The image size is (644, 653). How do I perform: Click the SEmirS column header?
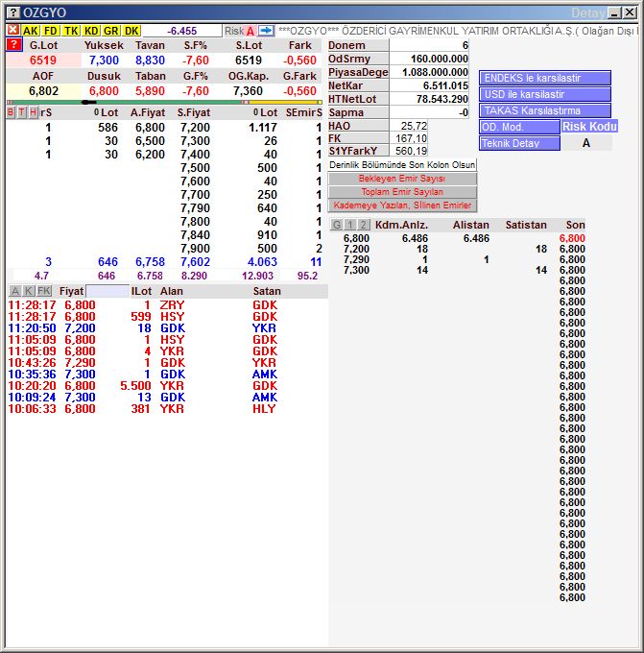point(304,113)
